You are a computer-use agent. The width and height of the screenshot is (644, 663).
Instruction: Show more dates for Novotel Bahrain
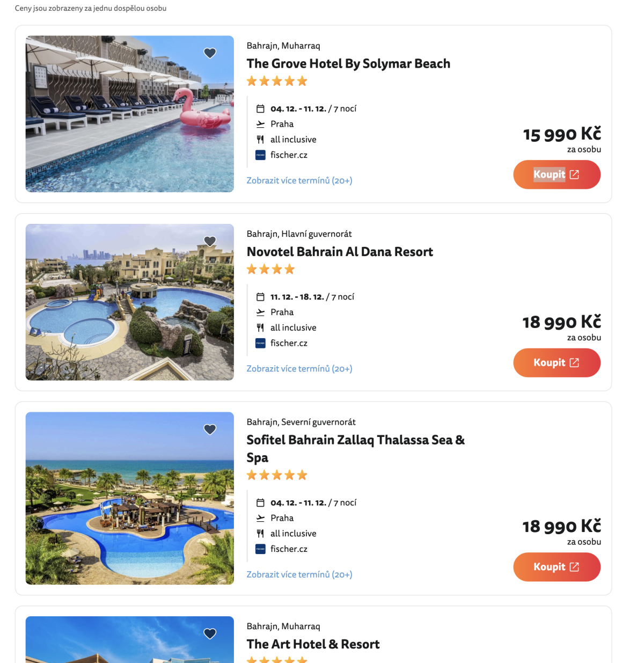click(x=299, y=369)
